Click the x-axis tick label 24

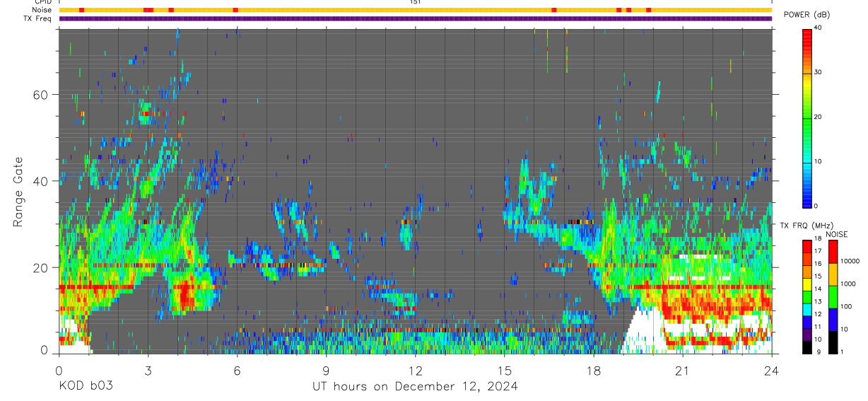(771, 370)
